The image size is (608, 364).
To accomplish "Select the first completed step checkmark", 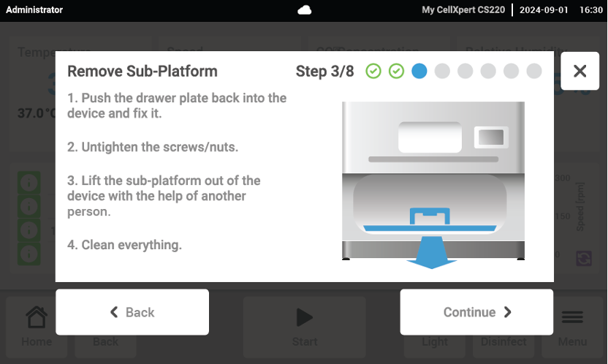I will [x=373, y=71].
